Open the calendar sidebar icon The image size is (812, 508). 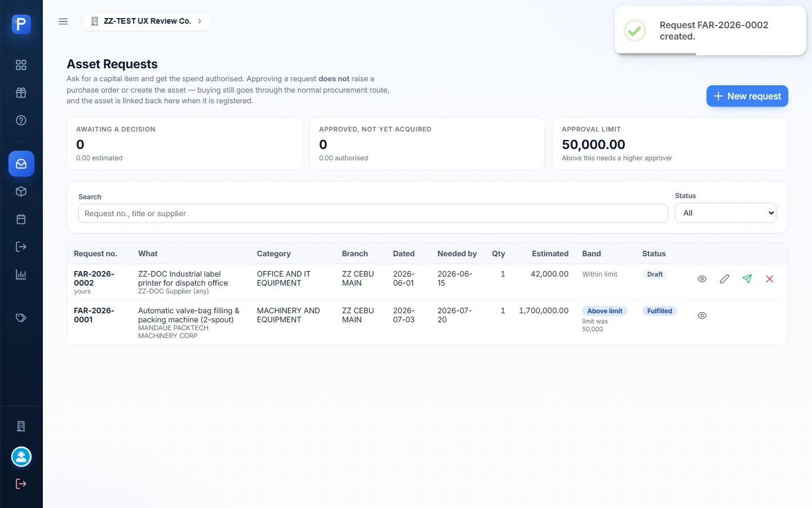coord(21,219)
